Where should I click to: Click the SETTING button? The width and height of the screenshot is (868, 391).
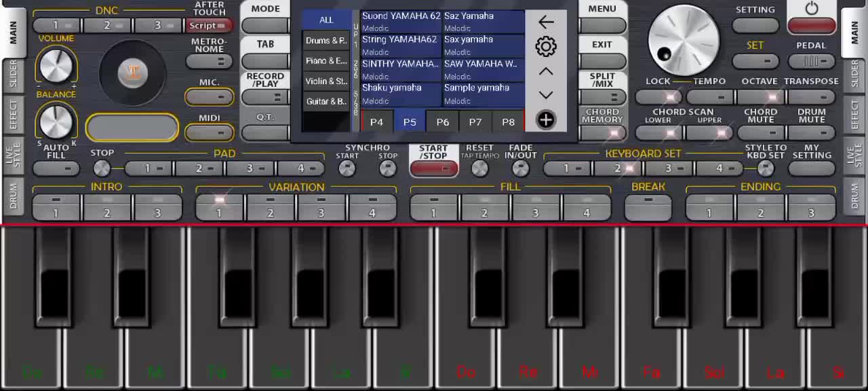(755, 26)
